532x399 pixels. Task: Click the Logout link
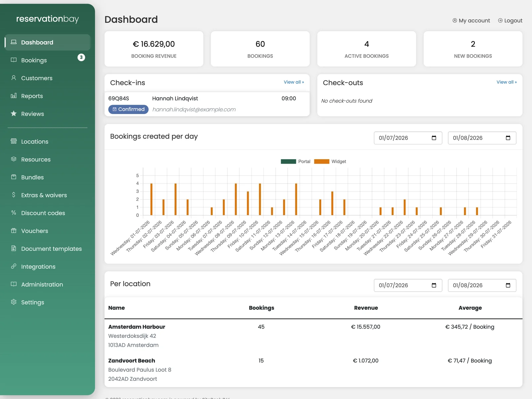510,21
